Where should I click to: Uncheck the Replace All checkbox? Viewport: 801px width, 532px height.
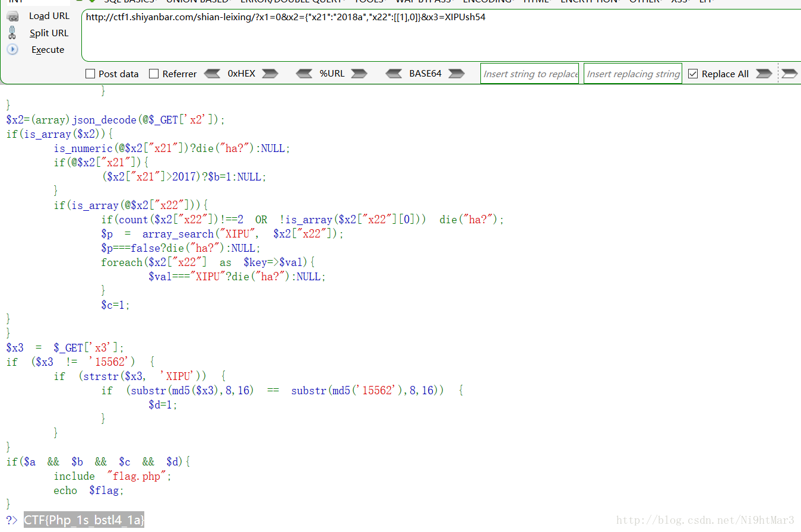pos(693,74)
